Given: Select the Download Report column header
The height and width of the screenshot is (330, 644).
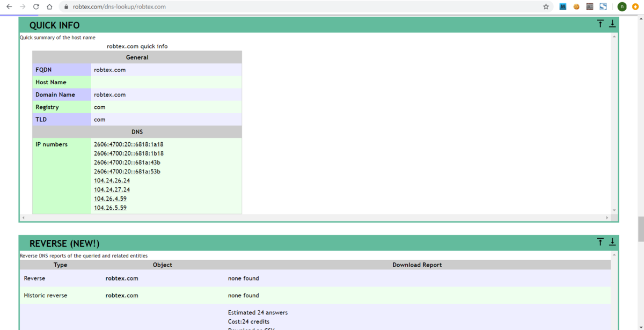Looking at the screenshot, I should coord(417,265).
